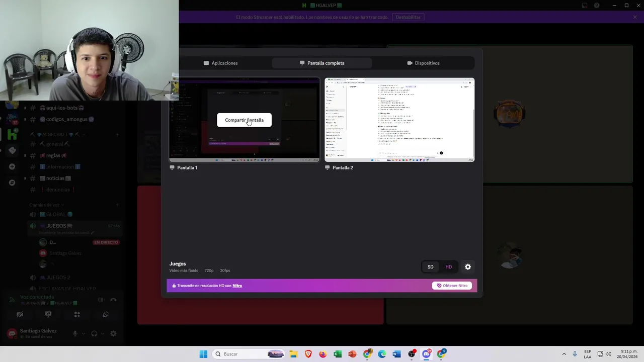
Task: Open User Settings gear icon
Action: pyautogui.click(x=113, y=333)
